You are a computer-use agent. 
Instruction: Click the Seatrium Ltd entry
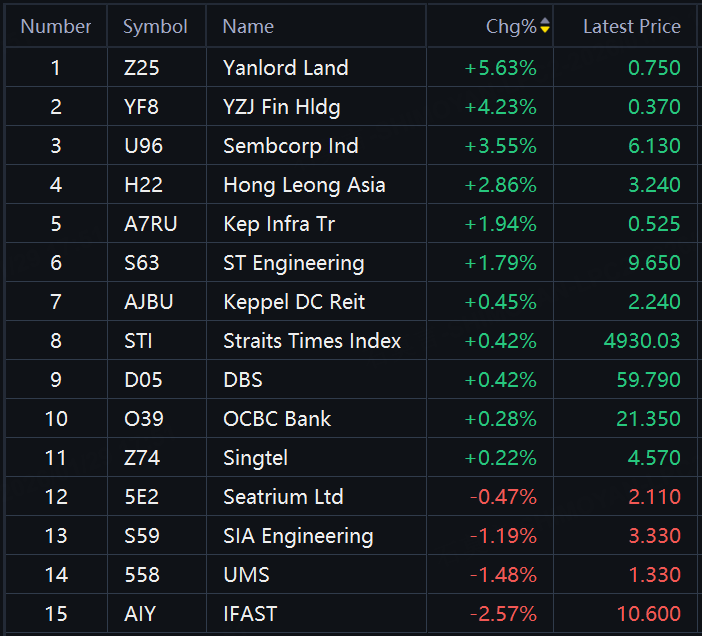[x=283, y=497]
